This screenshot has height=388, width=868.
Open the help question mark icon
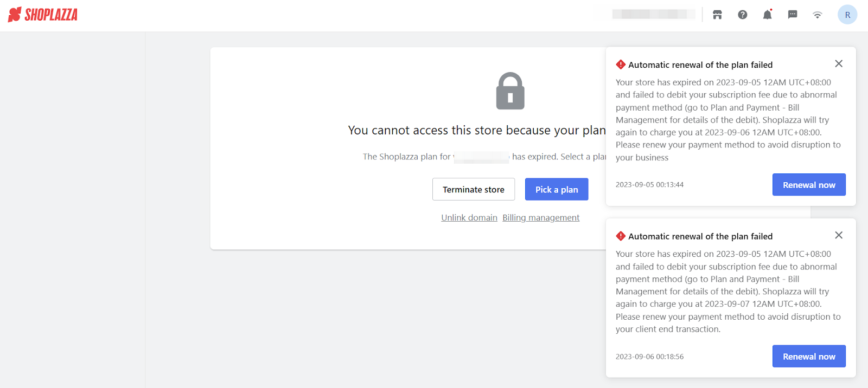point(743,15)
